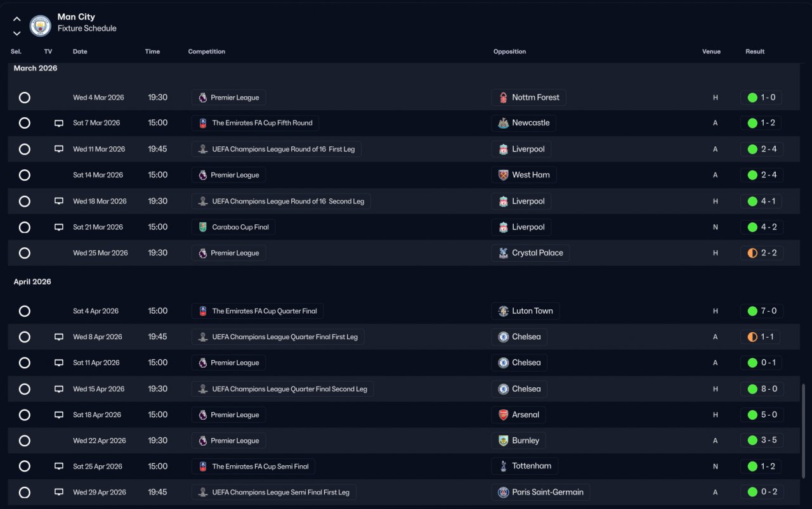Sort fixtures by Date column header
The width and height of the screenshot is (812, 509).
tap(80, 51)
